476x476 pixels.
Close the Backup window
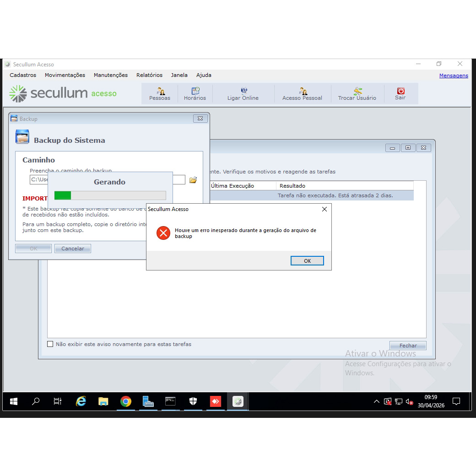(x=200, y=119)
